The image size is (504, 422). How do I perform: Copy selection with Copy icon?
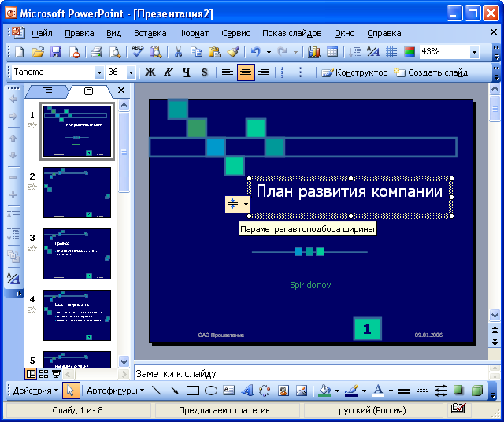pos(196,52)
